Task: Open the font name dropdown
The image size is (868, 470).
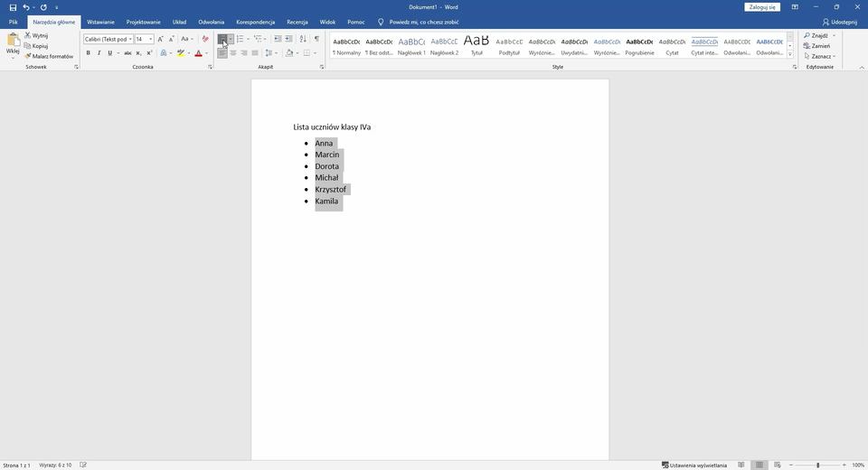Action: coord(130,39)
